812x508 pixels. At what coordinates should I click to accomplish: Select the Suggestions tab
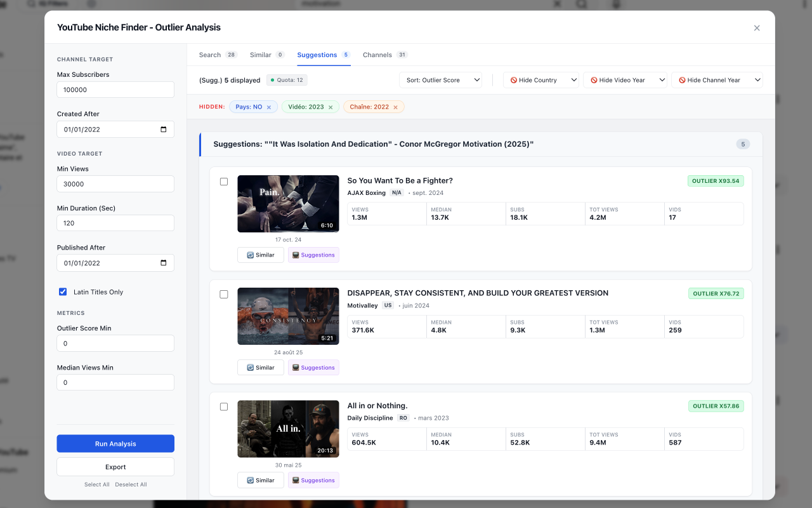[324, 55]
